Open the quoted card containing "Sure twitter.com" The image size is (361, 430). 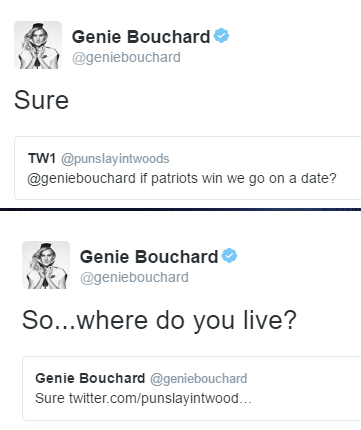[x=192, y=388]
